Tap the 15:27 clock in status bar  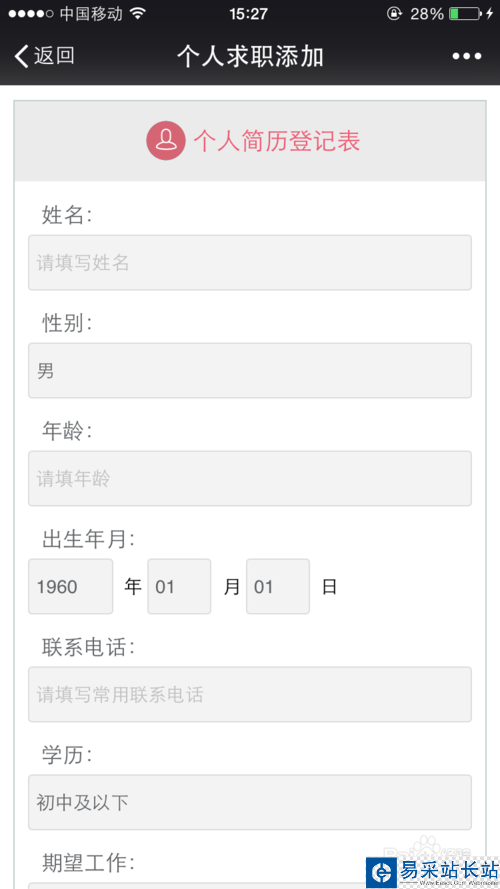248,14
